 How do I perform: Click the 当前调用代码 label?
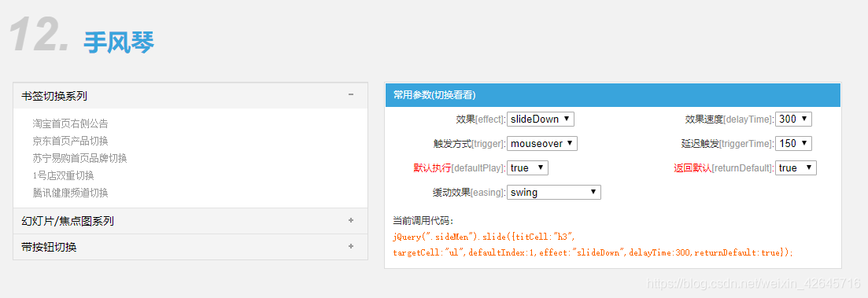(423, 221)
